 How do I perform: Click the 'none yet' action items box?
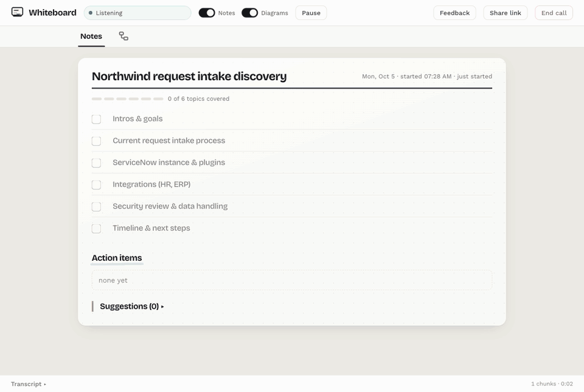pyautogui.click(x=292, y=280)
